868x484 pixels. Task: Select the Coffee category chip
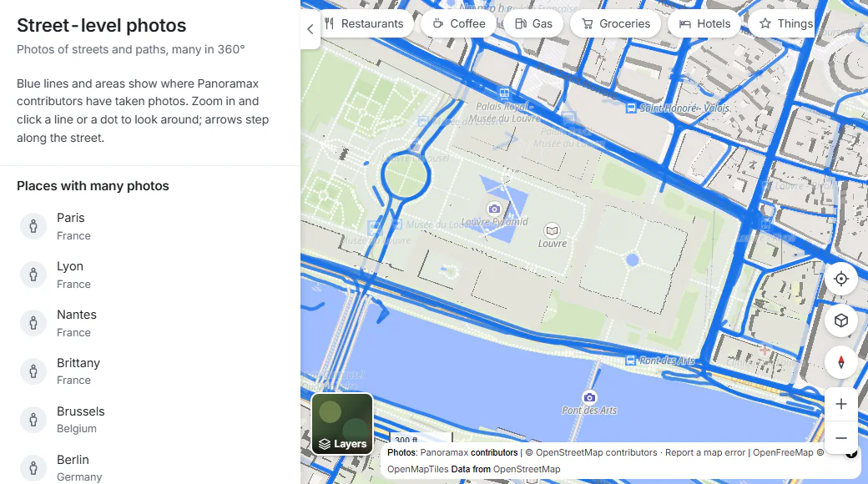459,24
